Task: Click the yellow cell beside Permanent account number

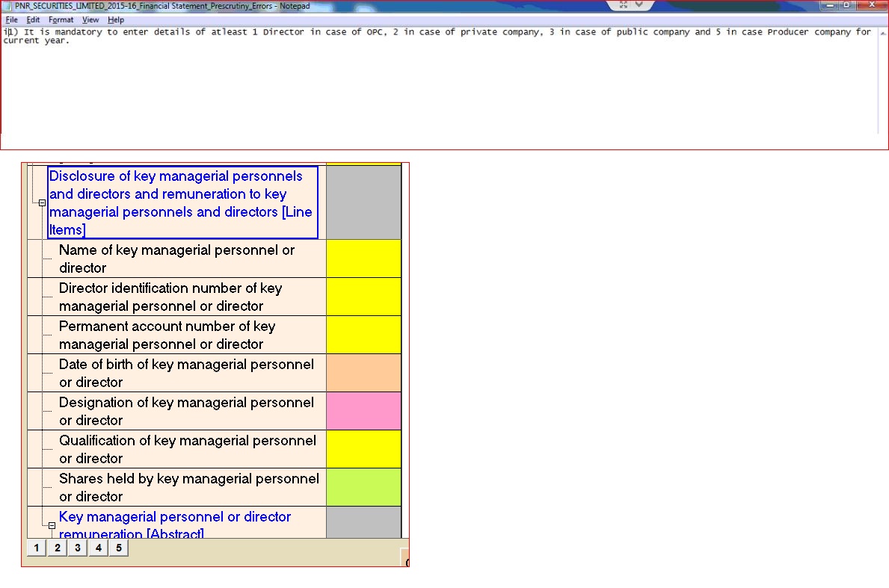Action: [363, 335]
